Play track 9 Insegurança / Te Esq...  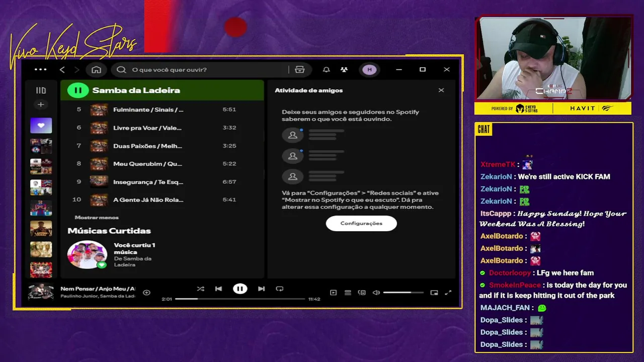163,182
